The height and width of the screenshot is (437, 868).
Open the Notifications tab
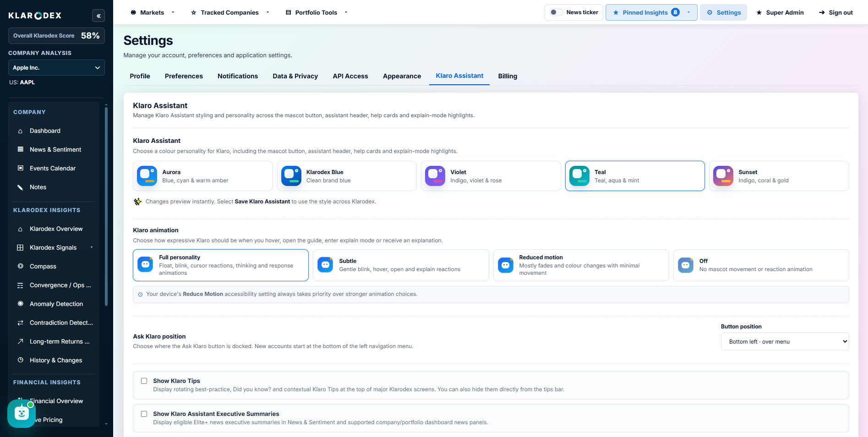pos(238,76)
